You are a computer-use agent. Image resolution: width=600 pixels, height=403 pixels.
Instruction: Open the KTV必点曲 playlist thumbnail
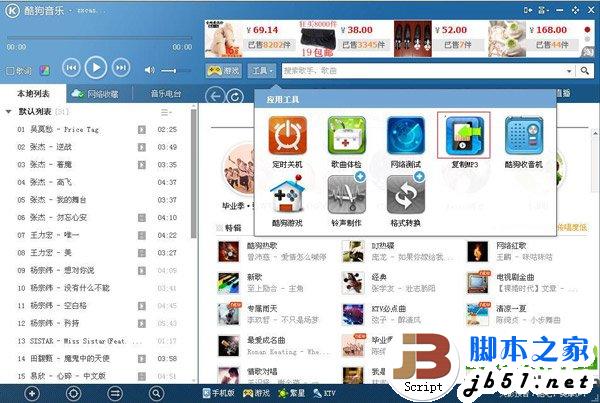click(353, 314)
